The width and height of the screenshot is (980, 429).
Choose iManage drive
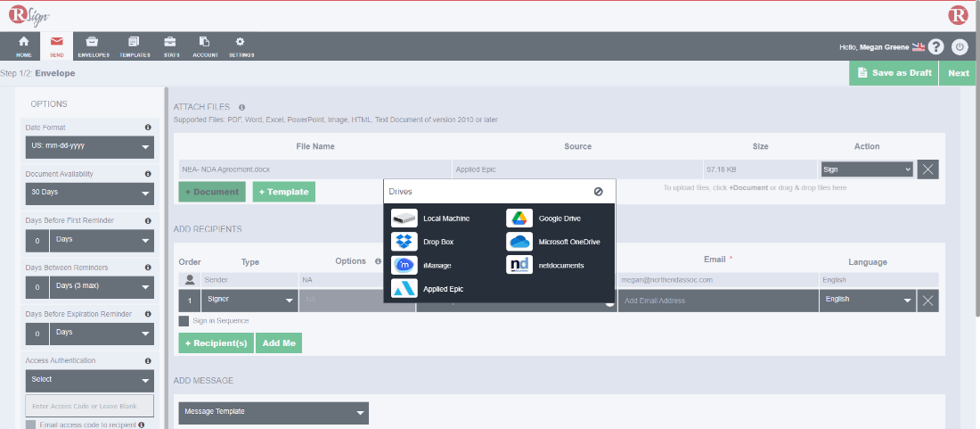coord(421,265)
